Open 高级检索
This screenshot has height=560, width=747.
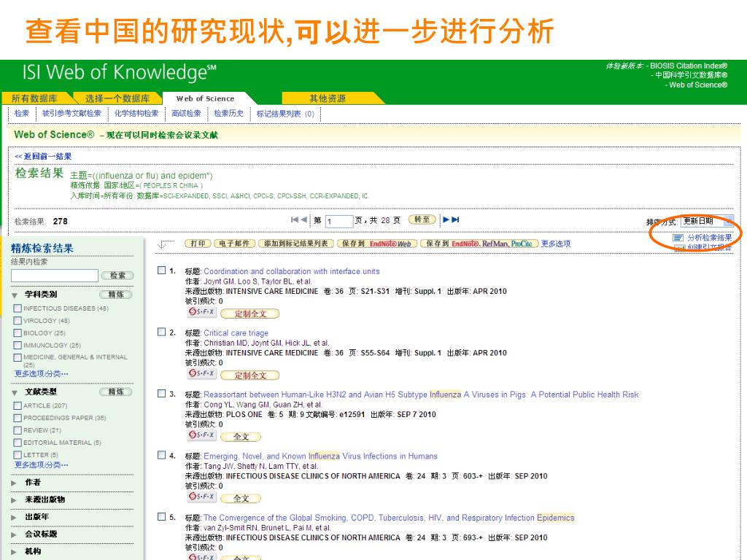186,113
